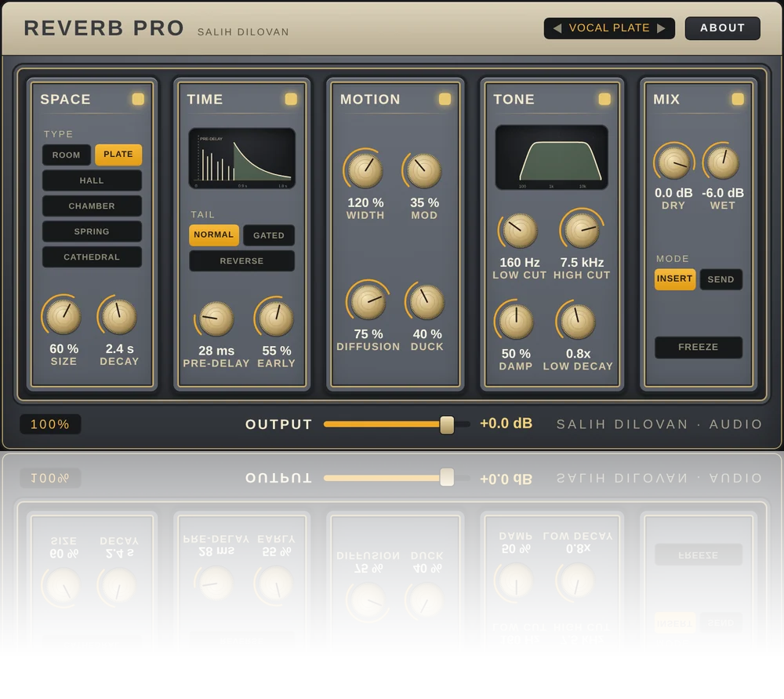Click the DRY level knob
The width and height of the screenshot is (784, 699).
tap(673, 162)
